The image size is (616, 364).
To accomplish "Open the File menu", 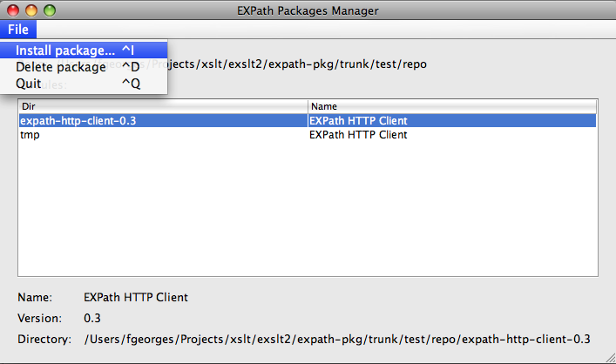I will coord(18,30).
